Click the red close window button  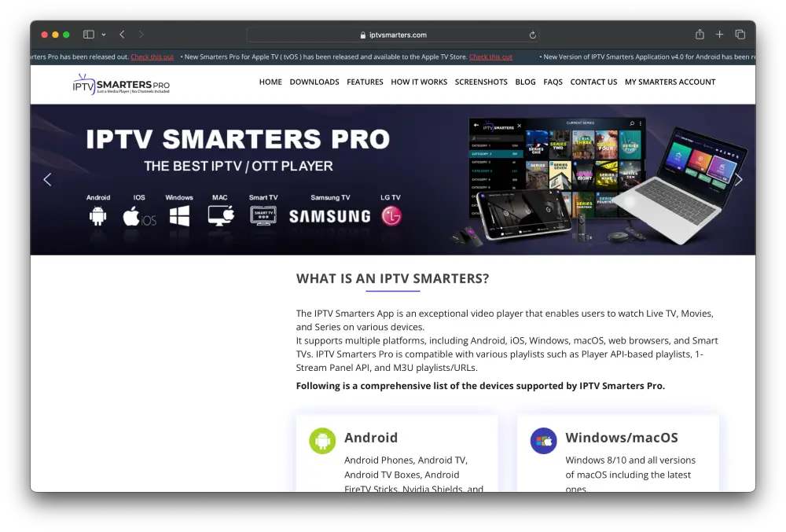pyautogui.click(x=44, y=35)
